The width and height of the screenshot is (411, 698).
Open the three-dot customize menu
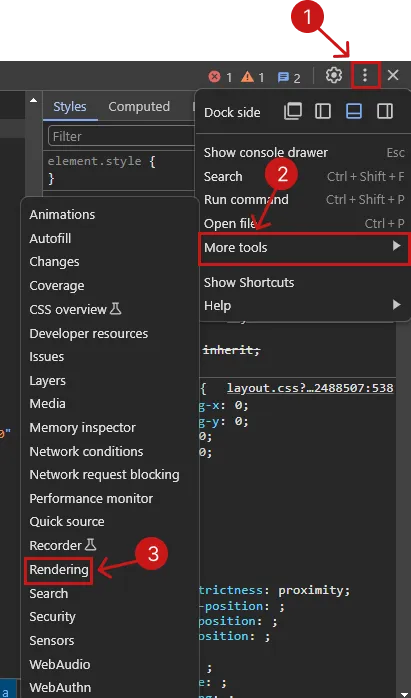pos(365,75)
